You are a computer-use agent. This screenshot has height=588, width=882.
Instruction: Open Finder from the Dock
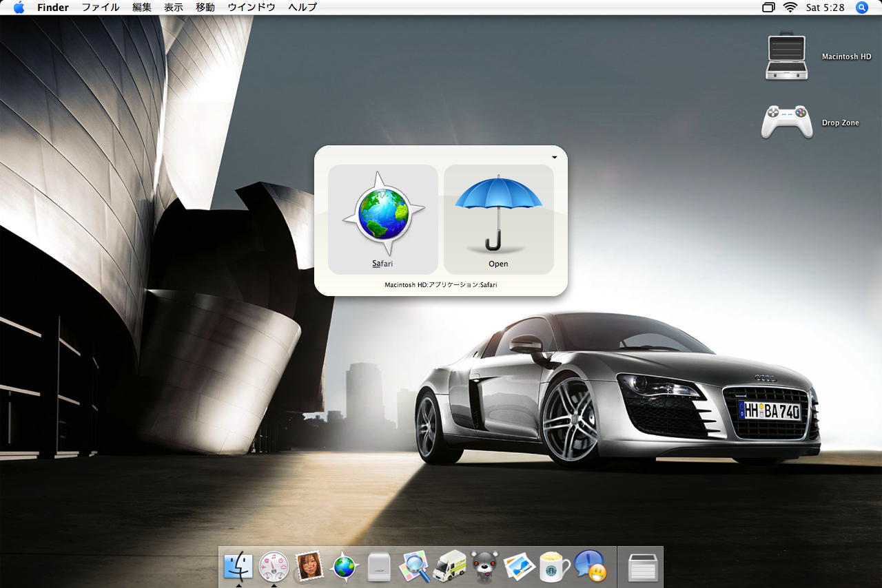coord(238,567)
